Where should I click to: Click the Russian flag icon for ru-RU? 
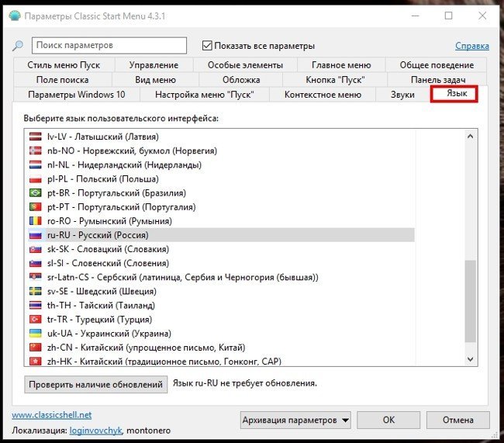click(36, 235)
